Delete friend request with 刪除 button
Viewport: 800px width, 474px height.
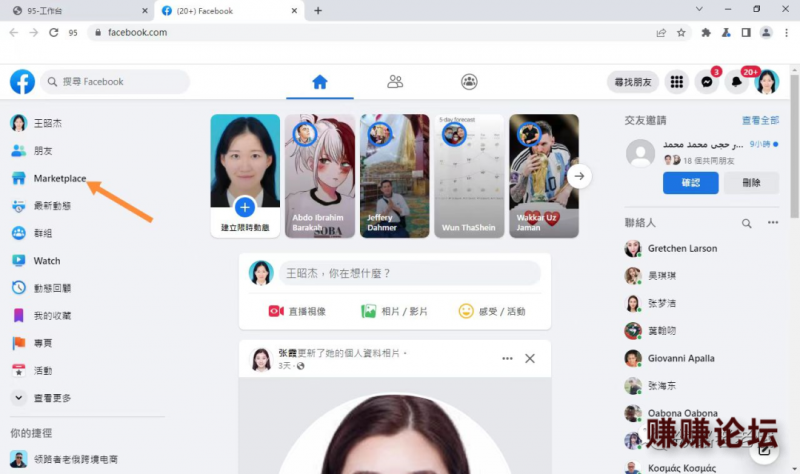coord(751,183)
